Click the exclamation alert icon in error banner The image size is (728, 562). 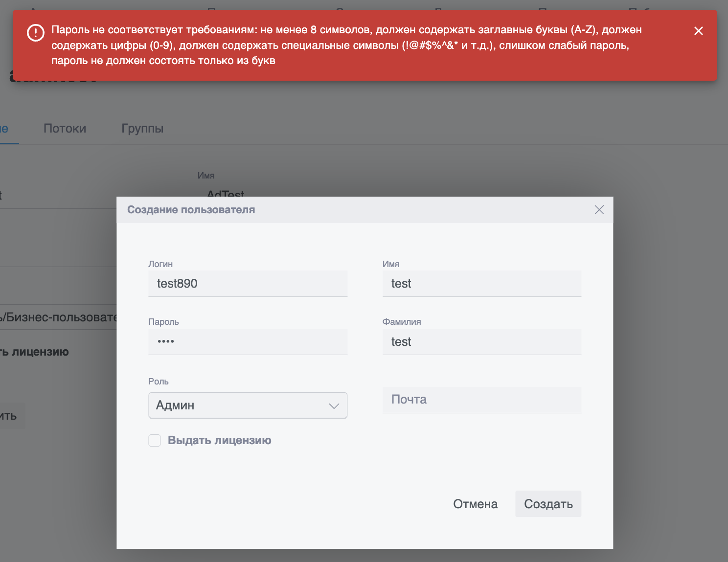click(x=36, y=33)
